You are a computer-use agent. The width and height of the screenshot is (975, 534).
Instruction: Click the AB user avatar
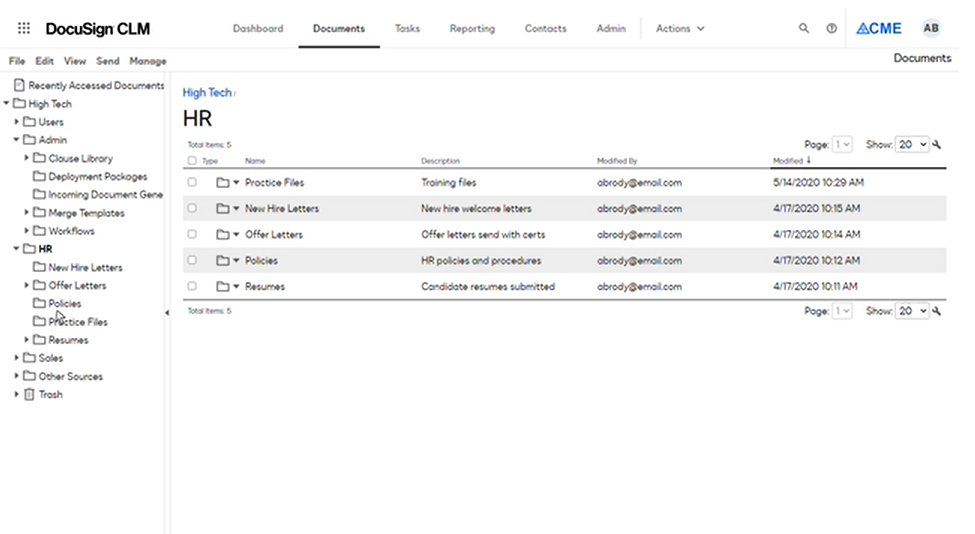[931, 29]
